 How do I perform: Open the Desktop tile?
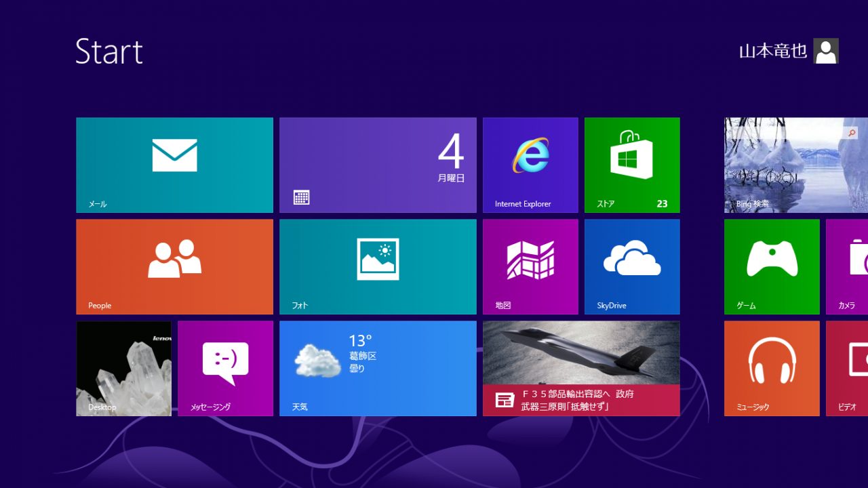tap(123, 368)
